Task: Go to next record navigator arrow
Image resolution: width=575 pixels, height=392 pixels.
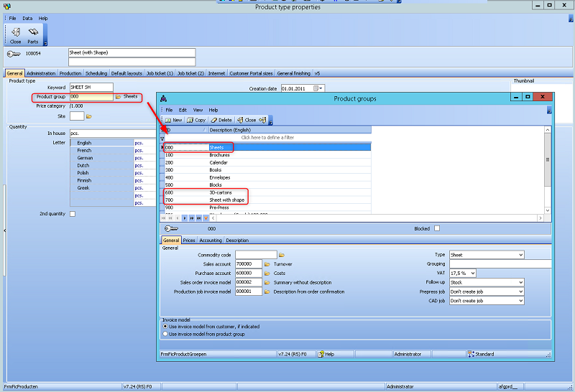Action: tap(185, 218)
